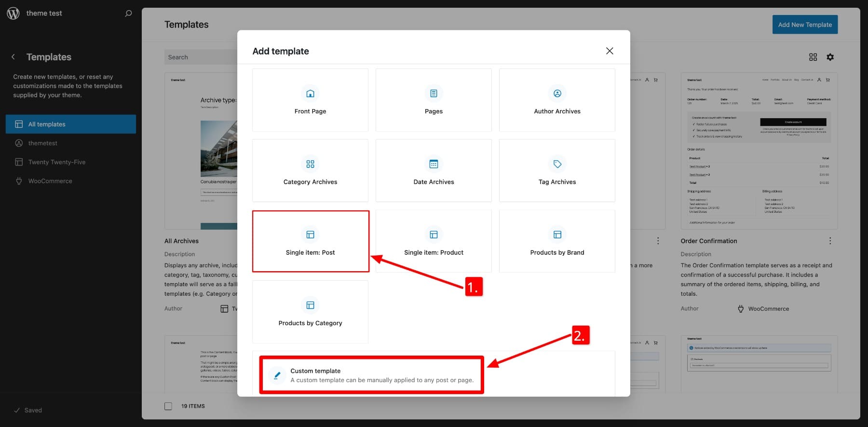Click the themetest author avatar icon
The image size is (868, 427).
coord(19,143)
